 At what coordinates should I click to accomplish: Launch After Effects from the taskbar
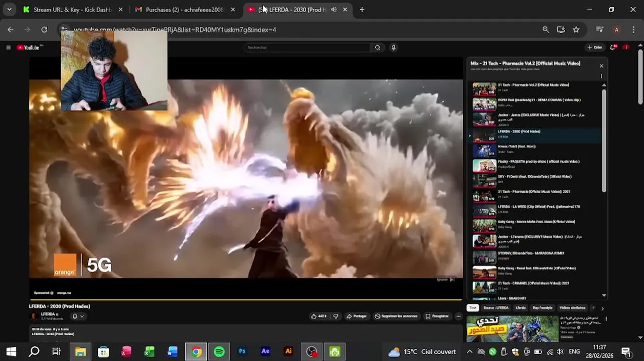(x=265, y=351)
